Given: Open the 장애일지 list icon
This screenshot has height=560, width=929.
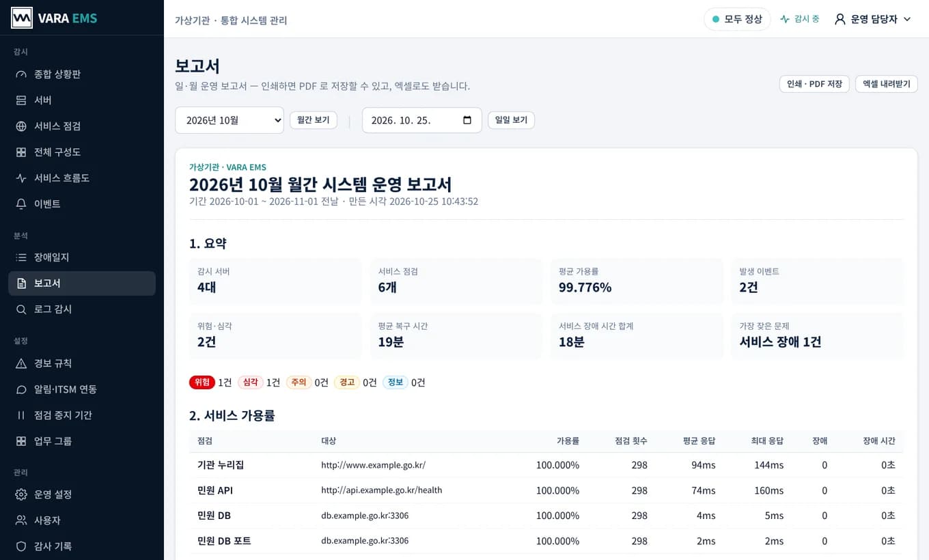Looking at the screenshot, I should pos(21,257).
